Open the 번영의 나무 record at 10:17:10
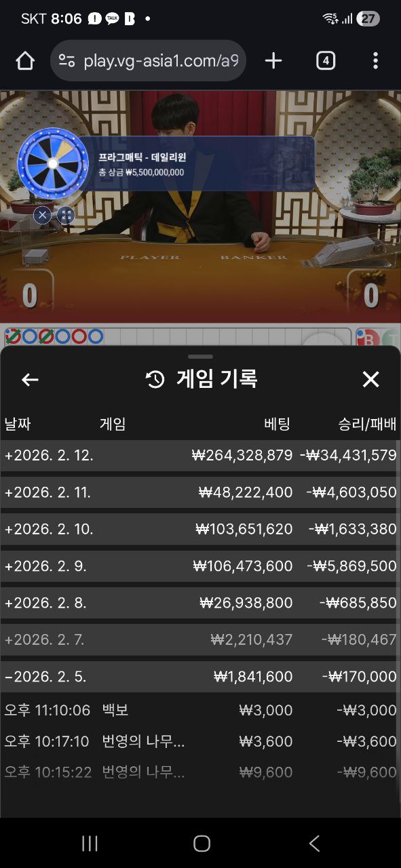The height and width of the screenshot is (868, 401). pyautogui.click(x=200, y=741)
